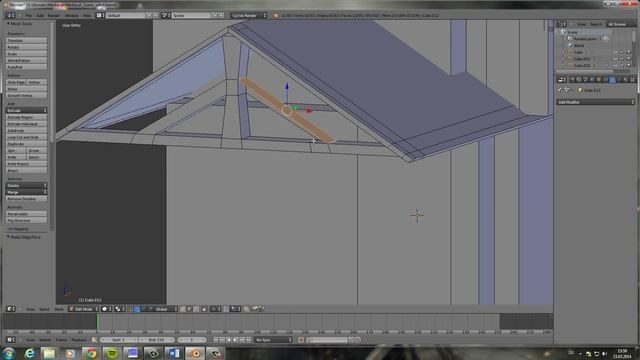The height and width of the screenshot is (360, 640).
Task: Open Microsoft Word from taskbar
Action: point(174,353)
